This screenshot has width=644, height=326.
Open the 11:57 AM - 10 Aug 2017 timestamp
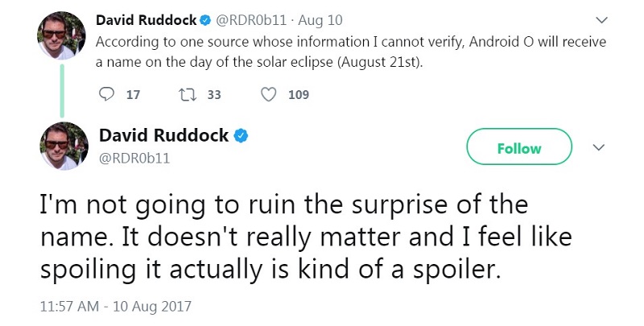coord(116,307)
